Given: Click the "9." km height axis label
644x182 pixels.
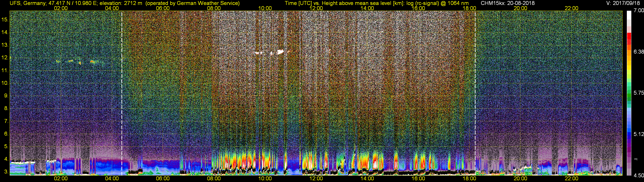Looking at the screenshot, I should 6,96.
